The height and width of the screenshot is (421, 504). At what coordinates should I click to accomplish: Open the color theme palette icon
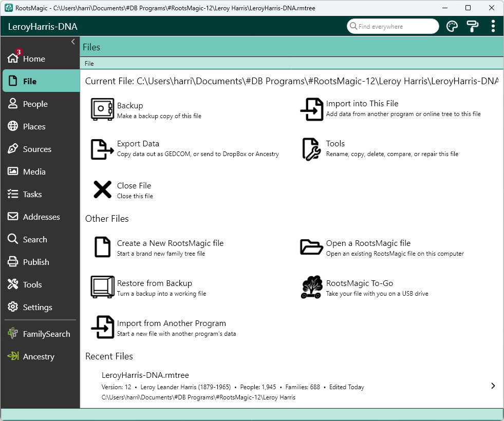tap(452, 26)
